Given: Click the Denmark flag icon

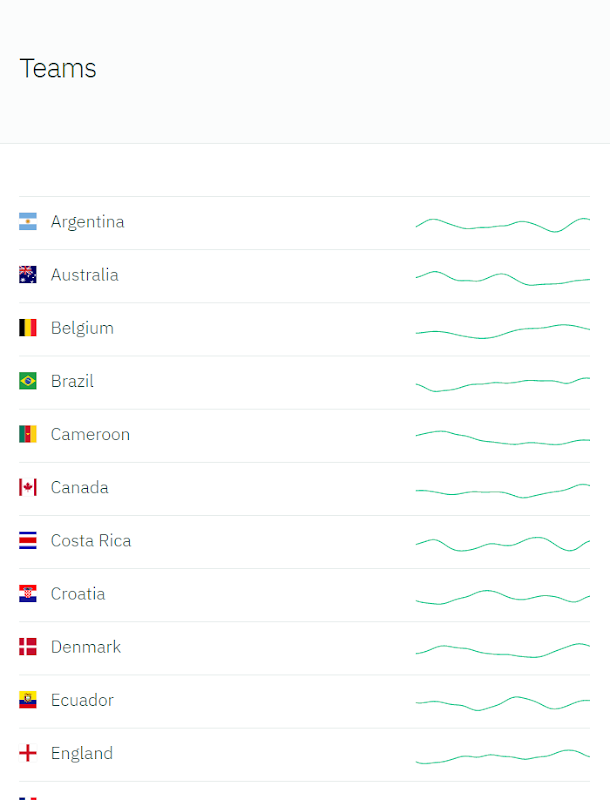Looking at the screenshot, I should [x=28, y=647].
